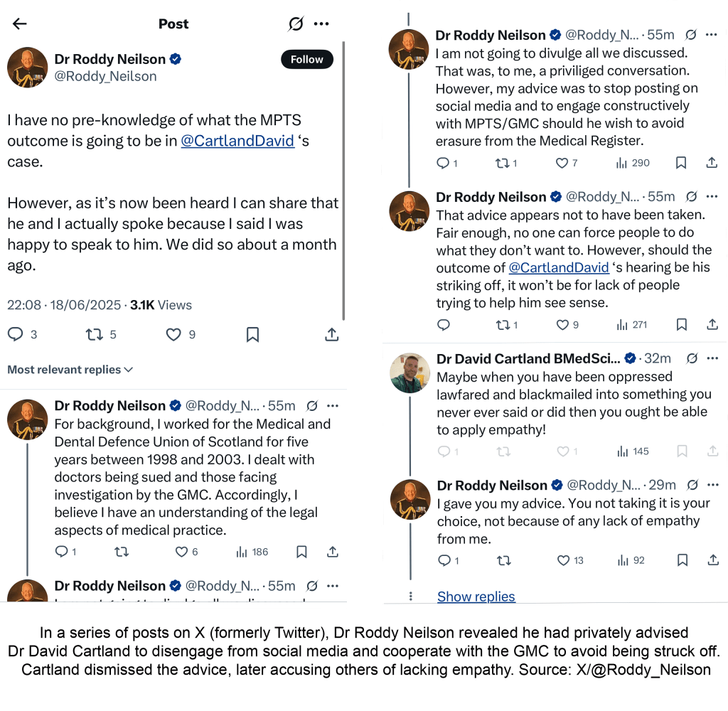Like the reply with 13 likes
This screenshot has height=711, width=728.
[x=564, y=560]
